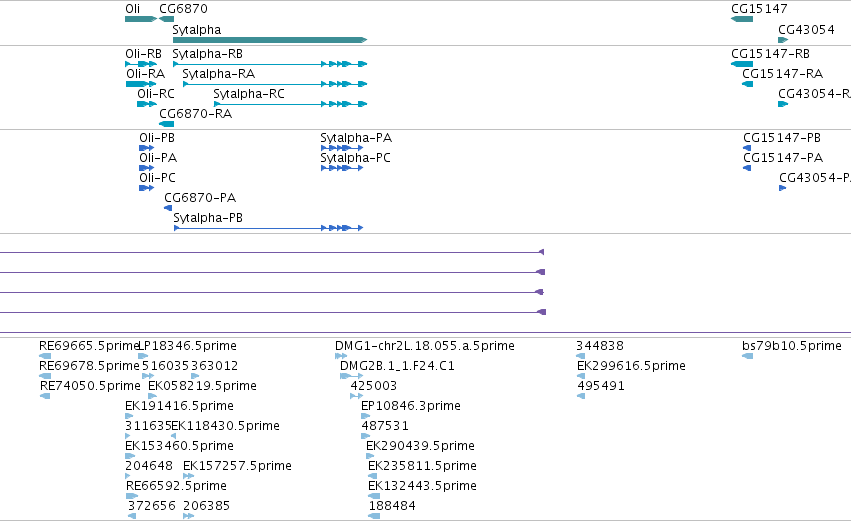Click the CG43054 gene glyph
Viewport: 851px width, 521px height.
(783, 40)
